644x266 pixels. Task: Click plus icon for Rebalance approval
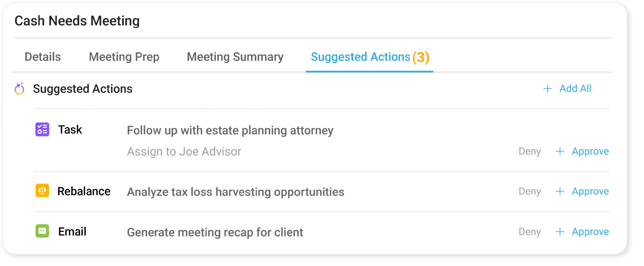point(560,191)
